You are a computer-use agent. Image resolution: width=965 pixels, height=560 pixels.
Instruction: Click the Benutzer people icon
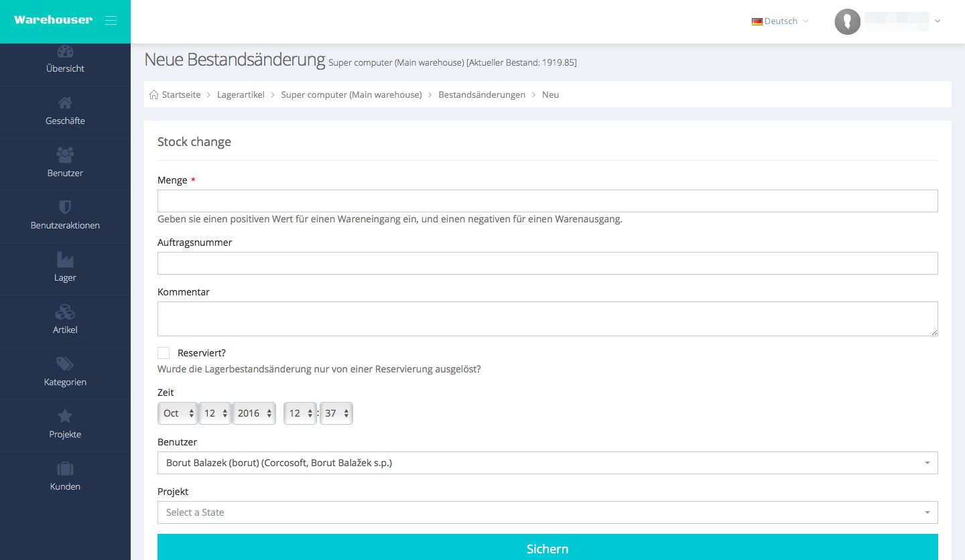(65, 155)
